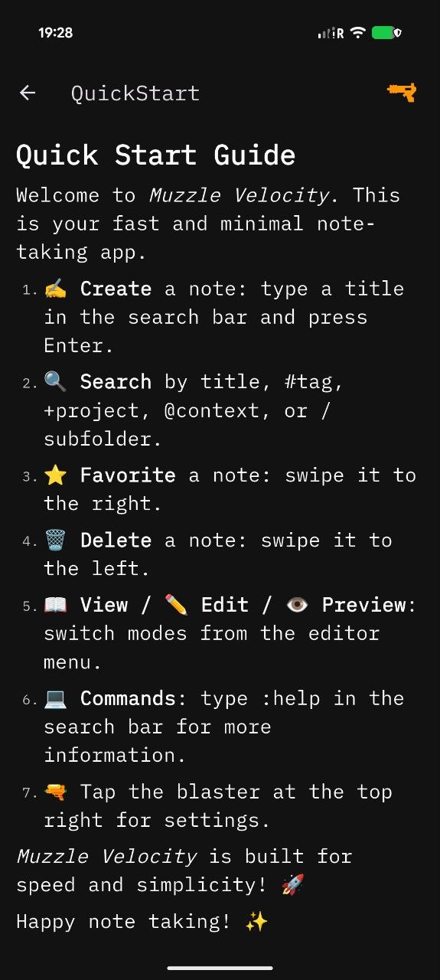440x980 pixels.
Task: Tap the bold Commands text
Action: (x=129, y=698)
